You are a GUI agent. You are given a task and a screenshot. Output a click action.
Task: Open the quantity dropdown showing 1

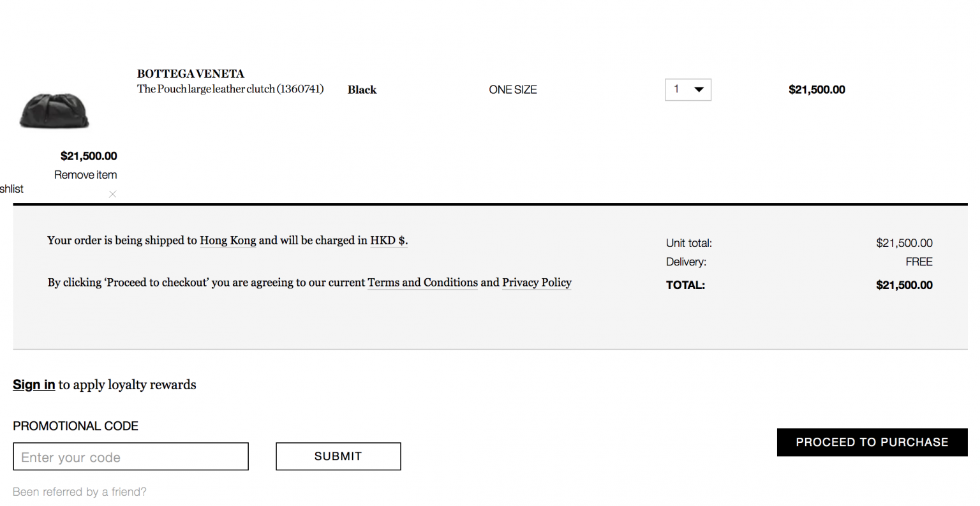(687, 90)
